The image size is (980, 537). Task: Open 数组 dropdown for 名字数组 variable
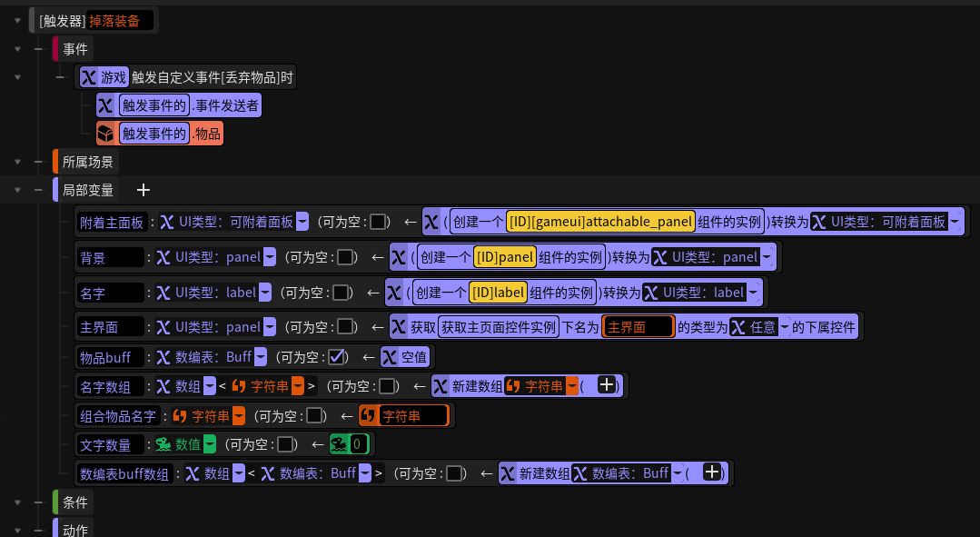pos(210,386)
